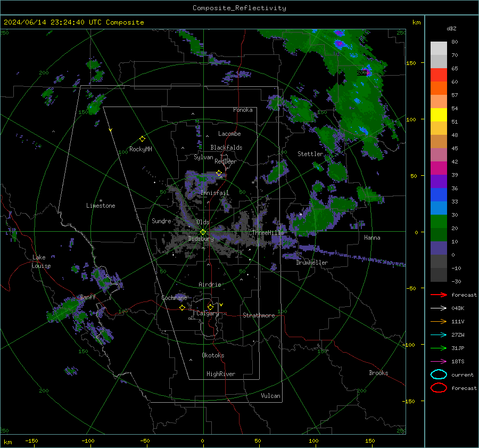Click the red forecast arrow in legend
Screen dimensions: 479x448
439,295
